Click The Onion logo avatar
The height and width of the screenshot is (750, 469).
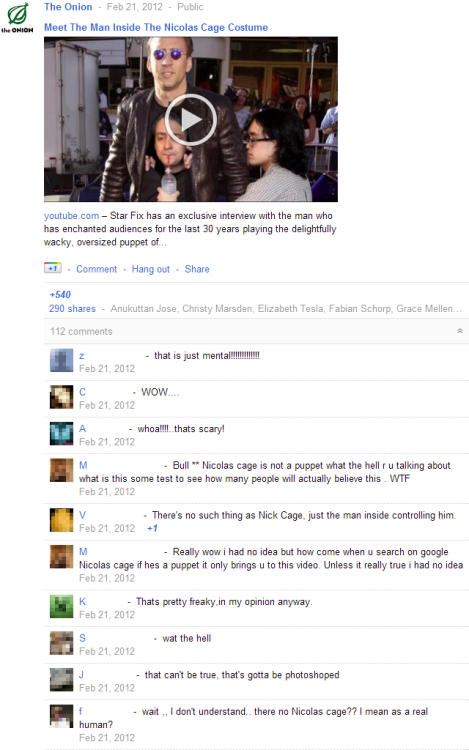(17, 18)
